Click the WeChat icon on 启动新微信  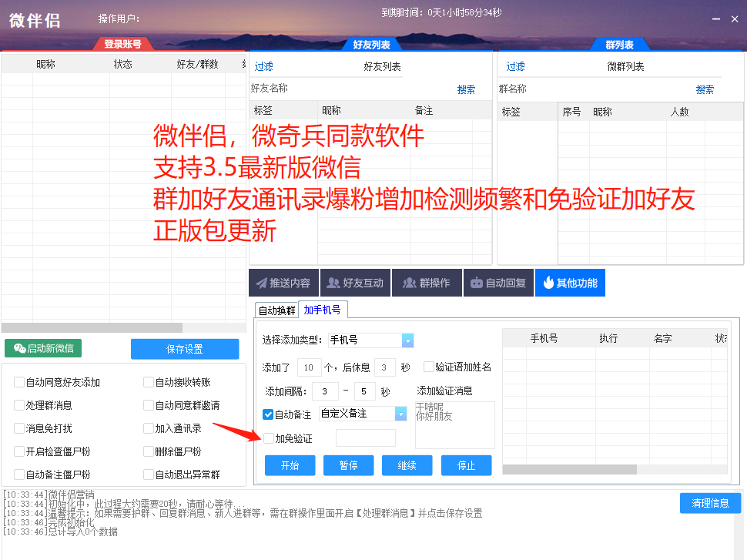[19, 348]
